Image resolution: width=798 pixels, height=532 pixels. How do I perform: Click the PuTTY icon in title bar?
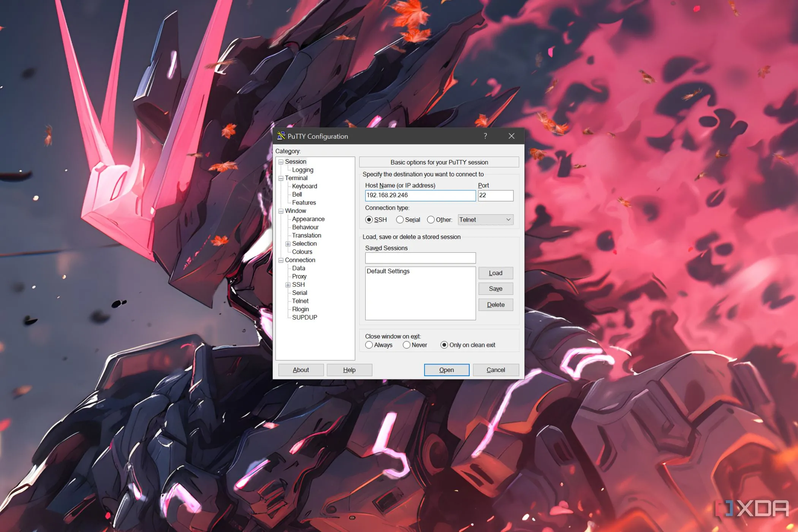point(281,136)
